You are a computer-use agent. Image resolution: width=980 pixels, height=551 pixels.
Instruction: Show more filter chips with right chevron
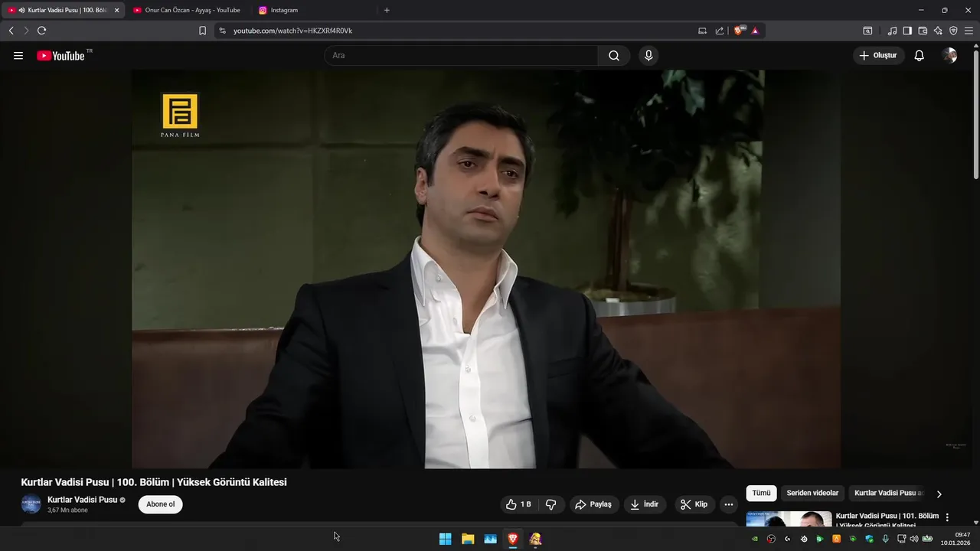tap(939, 494)
